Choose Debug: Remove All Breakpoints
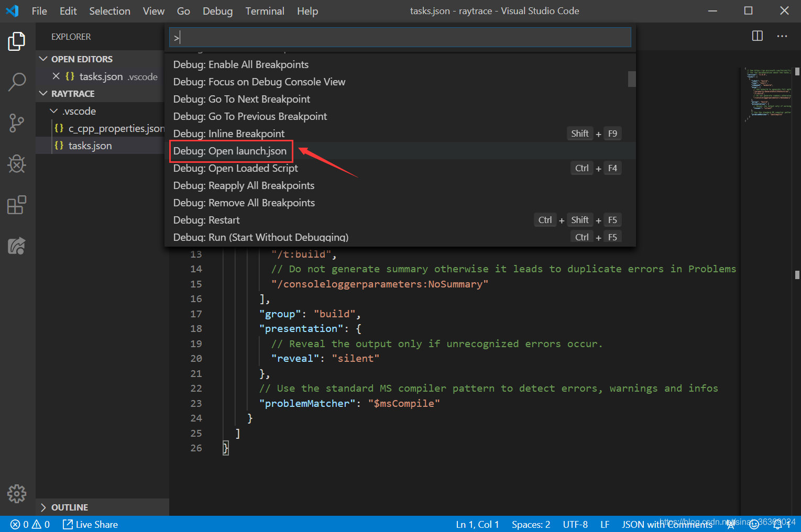Screen dimensions: 801x532 point(400,203)
